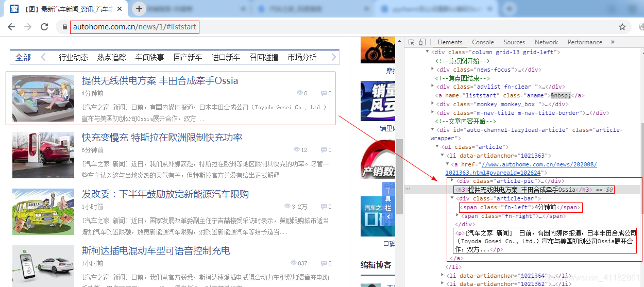The height and width of the screenshot is (287, 644).
Task: Expand the monkey monkey_box div node
Action: click(433, 104)
